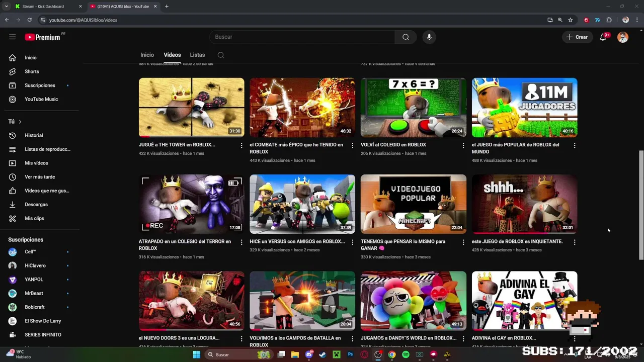Open options menu for ATRAPADO en un COLEGIO
The width and height of the screenshot is (644, 362).
pos(242,242)
